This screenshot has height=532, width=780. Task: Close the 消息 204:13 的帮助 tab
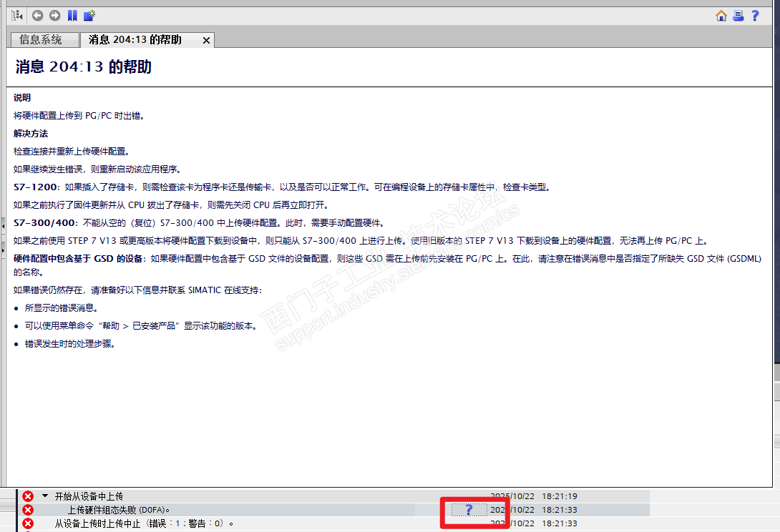point(206,40)
